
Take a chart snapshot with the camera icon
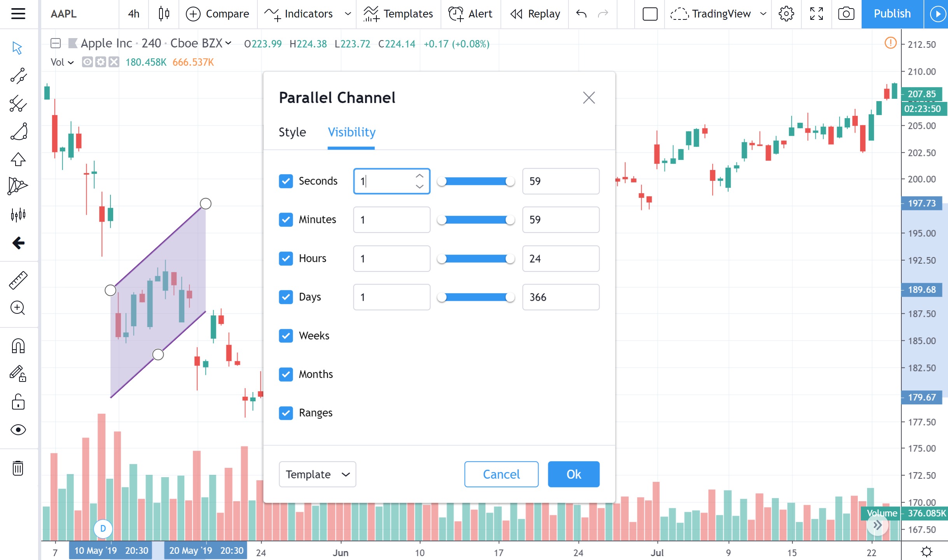(846, 14)
